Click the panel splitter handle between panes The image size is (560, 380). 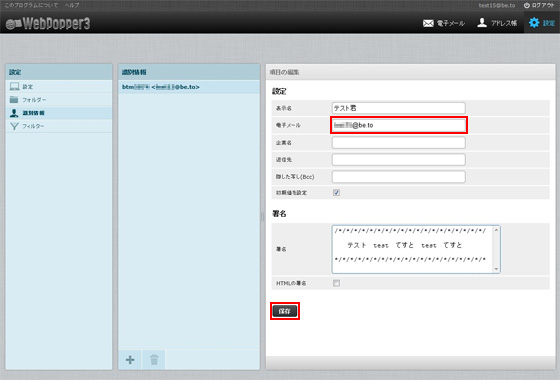click(262, 217)
